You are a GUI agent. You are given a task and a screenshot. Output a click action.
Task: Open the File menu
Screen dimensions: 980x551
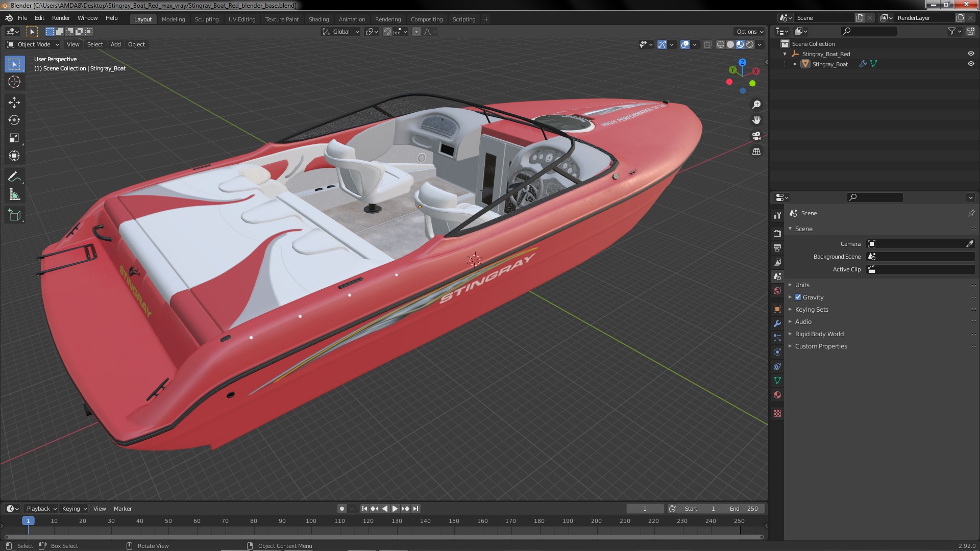click(x=22, y=18)
